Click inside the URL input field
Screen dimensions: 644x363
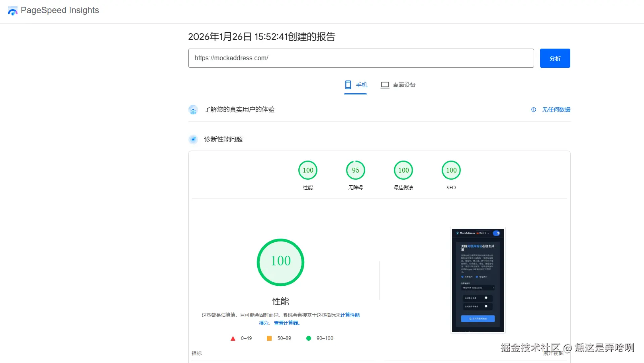(361, 58)
